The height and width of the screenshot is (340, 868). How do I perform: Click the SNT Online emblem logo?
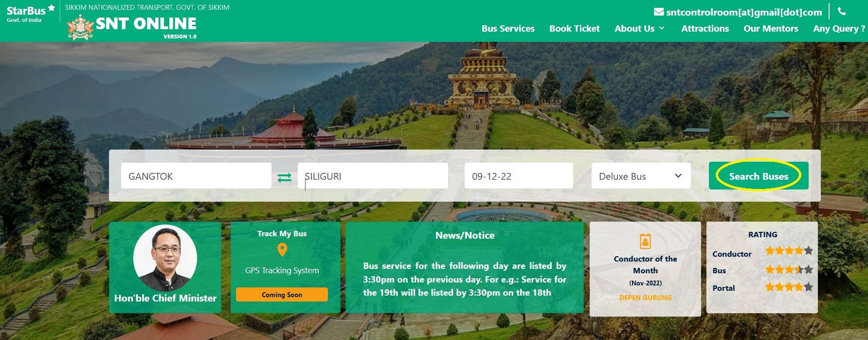(80, 27)
